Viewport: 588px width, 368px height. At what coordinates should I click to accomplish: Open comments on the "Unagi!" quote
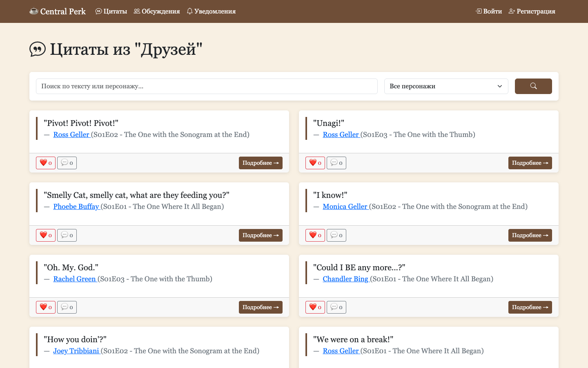[336, 163]
